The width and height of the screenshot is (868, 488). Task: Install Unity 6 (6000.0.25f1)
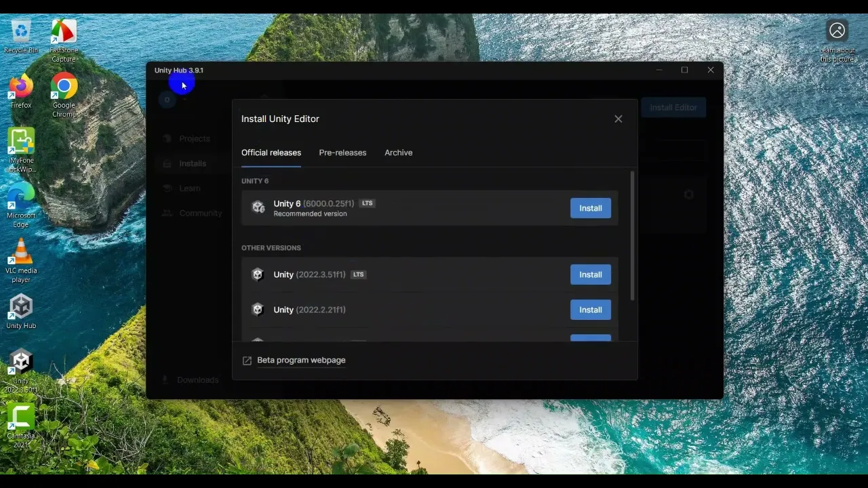pos(591,208)
